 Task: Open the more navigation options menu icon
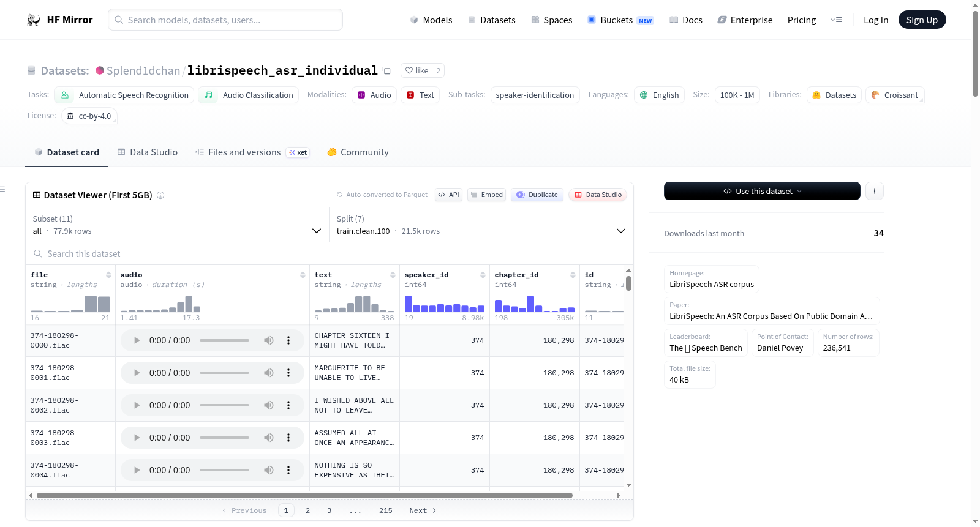(836, 20)
